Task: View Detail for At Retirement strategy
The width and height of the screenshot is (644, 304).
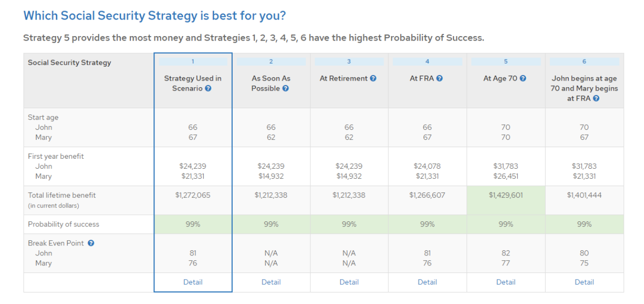Action: point(349,282)
